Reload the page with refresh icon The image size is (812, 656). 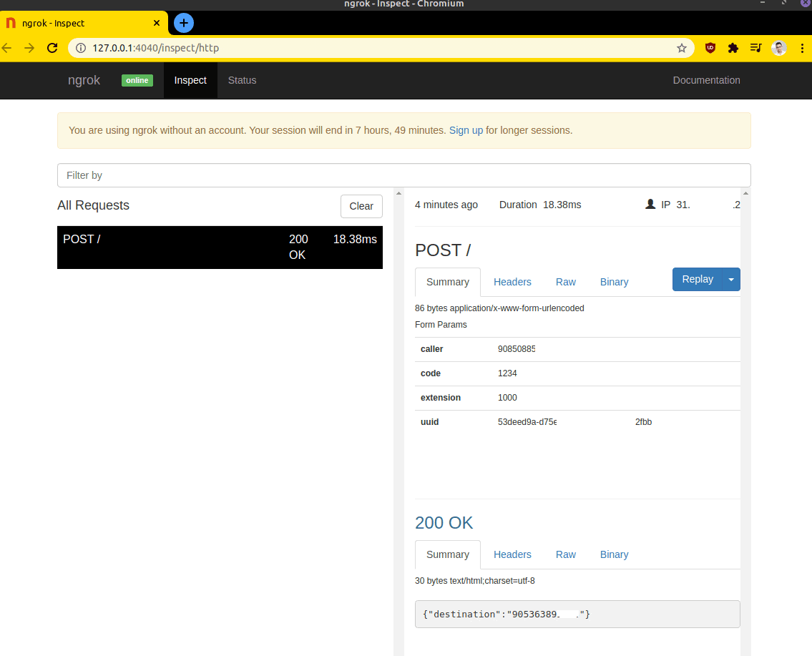52,48
